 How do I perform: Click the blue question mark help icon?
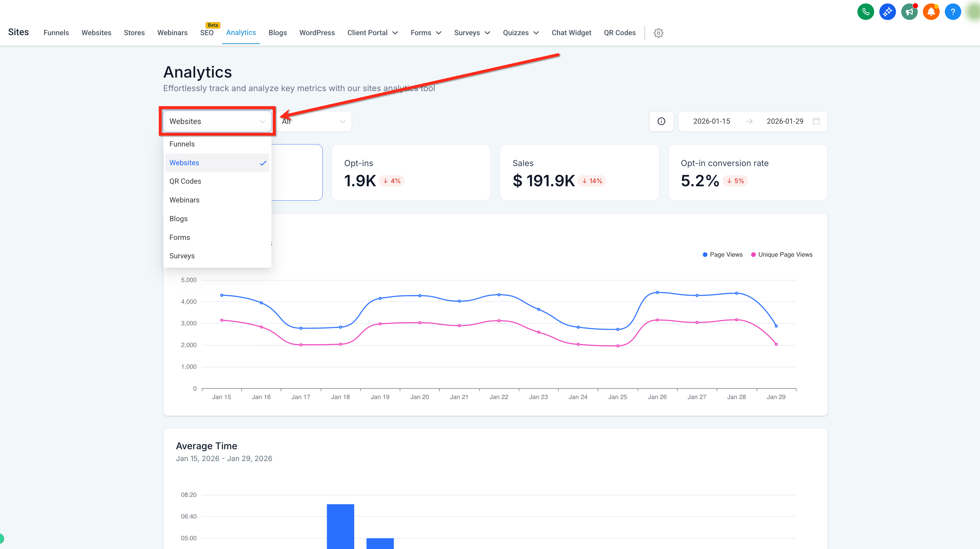pos(953,12)
